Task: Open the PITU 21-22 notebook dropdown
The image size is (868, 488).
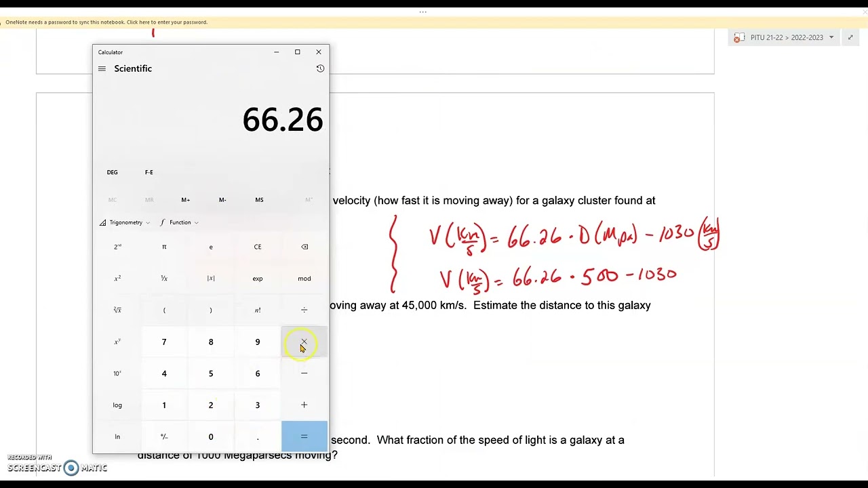Action: 831,37
